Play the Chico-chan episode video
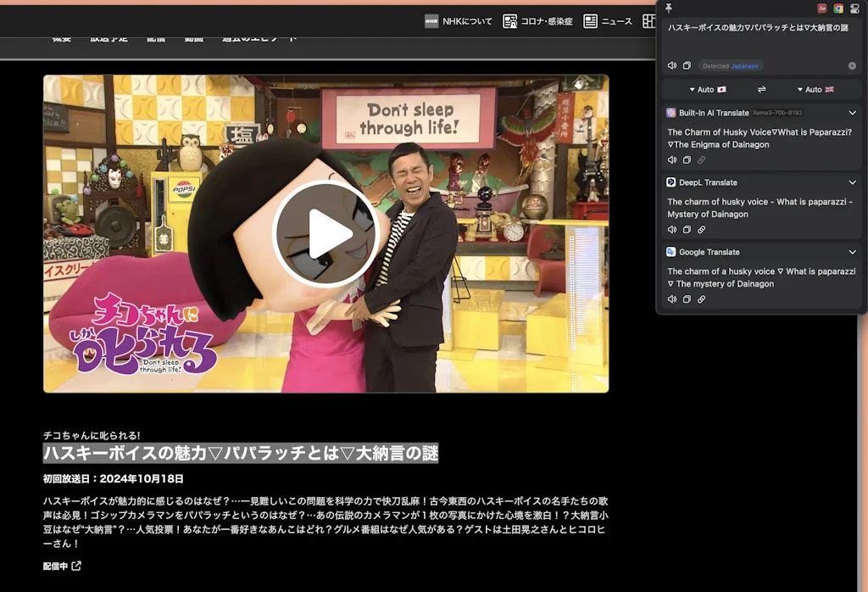 pos(326,233)
